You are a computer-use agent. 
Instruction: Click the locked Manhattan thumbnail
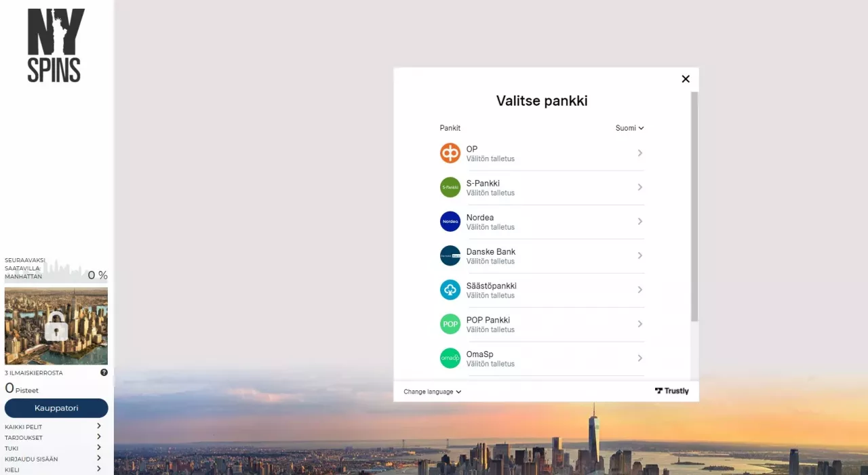coord(56,326)
